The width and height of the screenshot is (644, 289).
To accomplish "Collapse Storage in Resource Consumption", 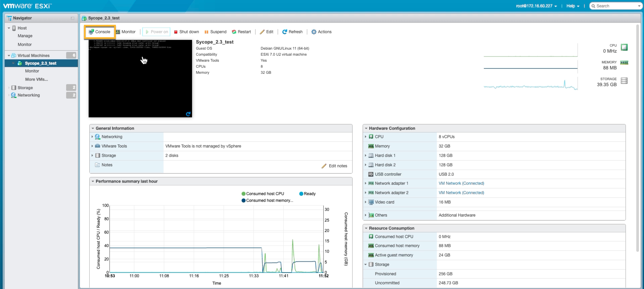I will [365, 265].
